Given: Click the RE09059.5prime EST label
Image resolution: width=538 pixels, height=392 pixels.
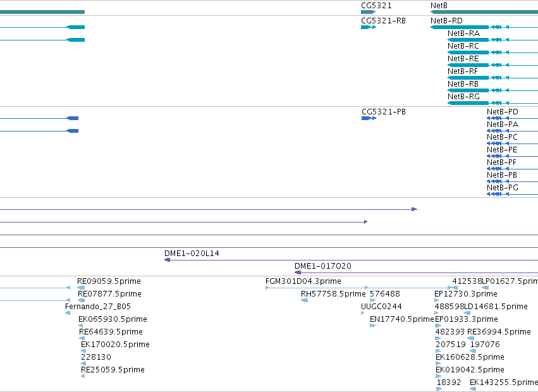Looking at the screenshot, I should point(109,281).
